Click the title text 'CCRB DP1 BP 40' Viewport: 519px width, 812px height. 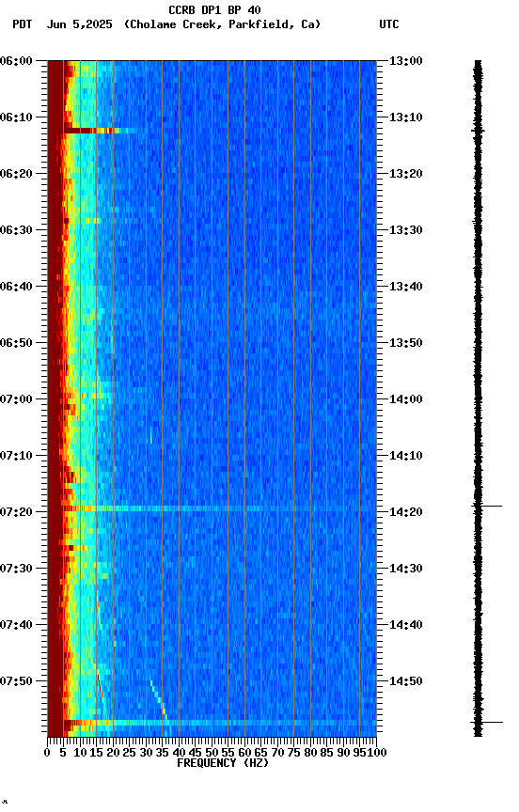click(x=214, y=10)
